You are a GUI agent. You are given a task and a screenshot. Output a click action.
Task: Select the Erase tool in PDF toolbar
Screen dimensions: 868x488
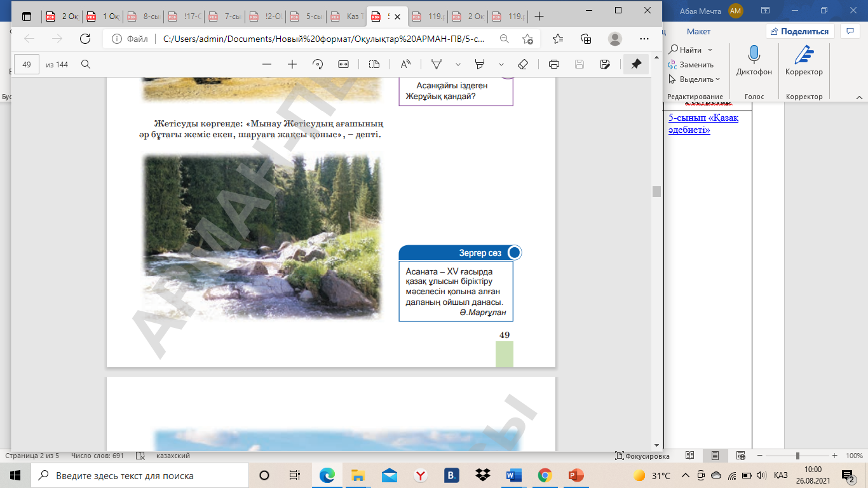pyautogui.click(x=523, y=64)
